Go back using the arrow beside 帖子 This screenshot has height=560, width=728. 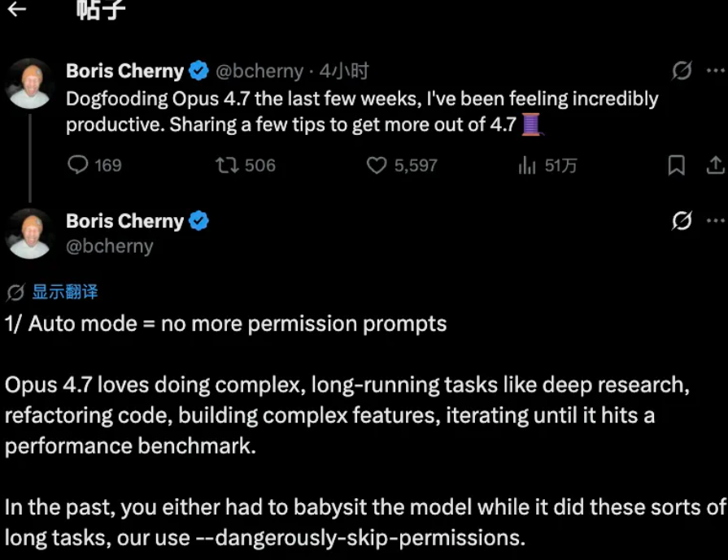(16, 10)
